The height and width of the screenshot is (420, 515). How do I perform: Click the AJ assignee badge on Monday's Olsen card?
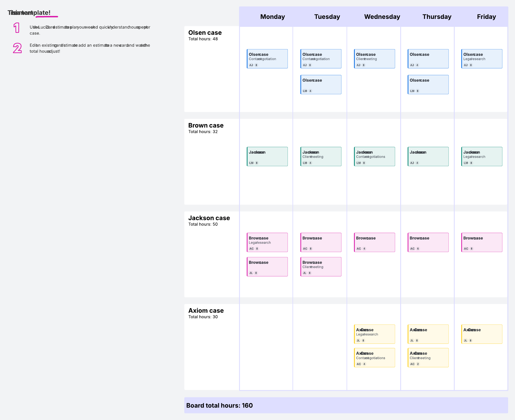251,65
